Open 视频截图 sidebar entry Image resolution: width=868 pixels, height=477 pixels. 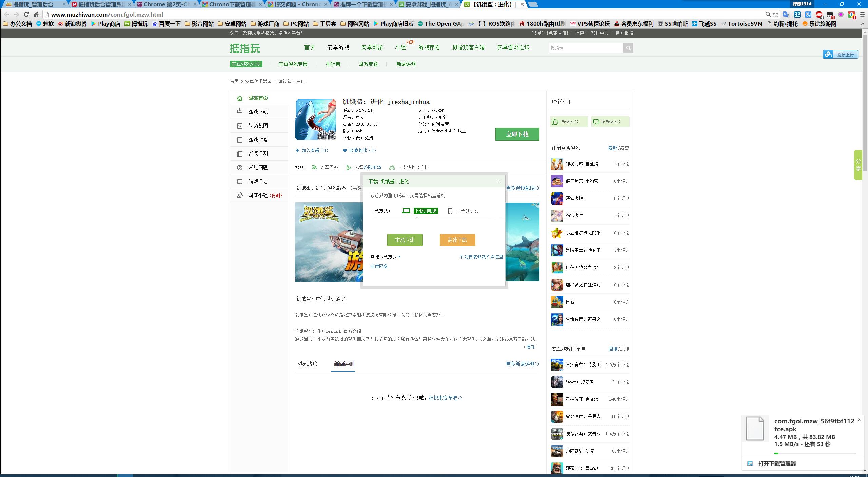tap(258, 126)
